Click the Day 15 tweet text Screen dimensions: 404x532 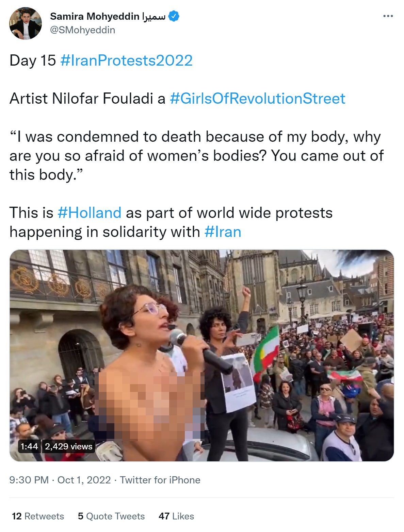pyautogui.click(x=33, y=61)
